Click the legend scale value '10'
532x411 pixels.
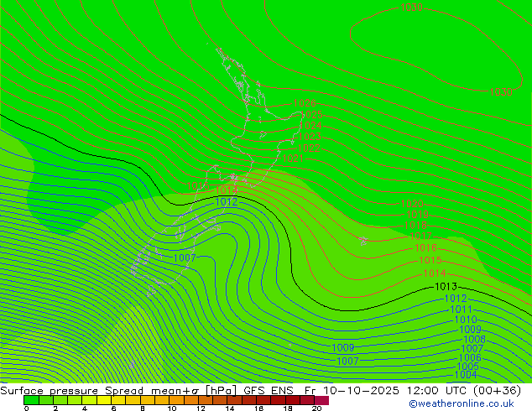(x=172, y=408)
